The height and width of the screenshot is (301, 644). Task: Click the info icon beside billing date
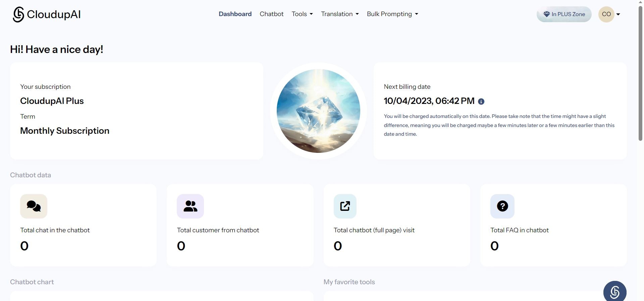(481, 102)
